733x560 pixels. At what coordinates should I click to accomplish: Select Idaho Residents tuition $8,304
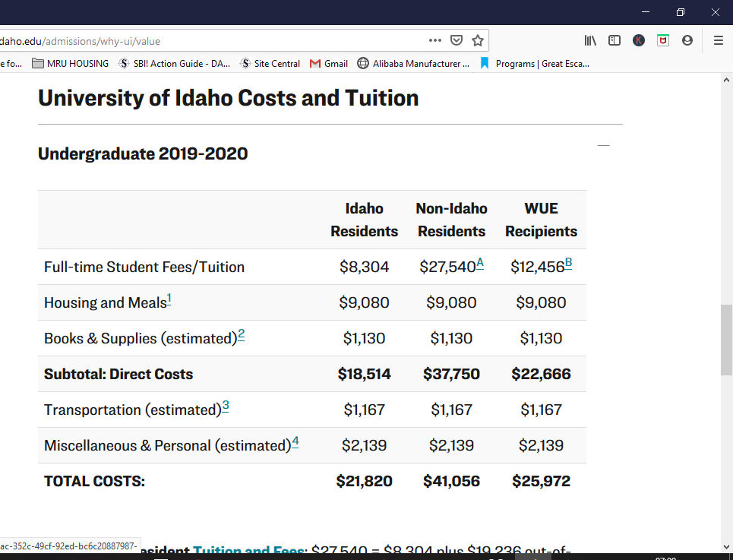pyautogui.click(x=364, y=267)
